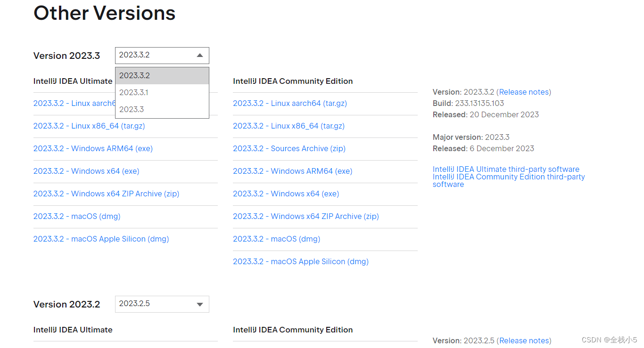Select 2023.3.2 in the dropdown list
The image size is (644, 348).
[x=162, y=76]
